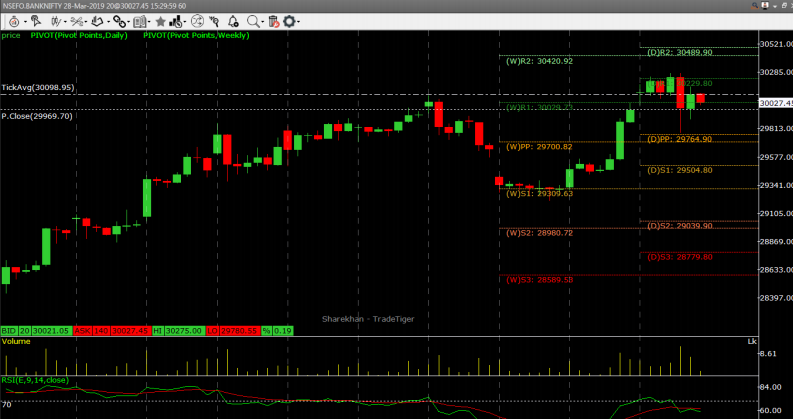Viewport: 793px width, 419px height.
Task: Expand the dropdown beside the settings gear
Action: pyautogui.click(x=298, y=22)
